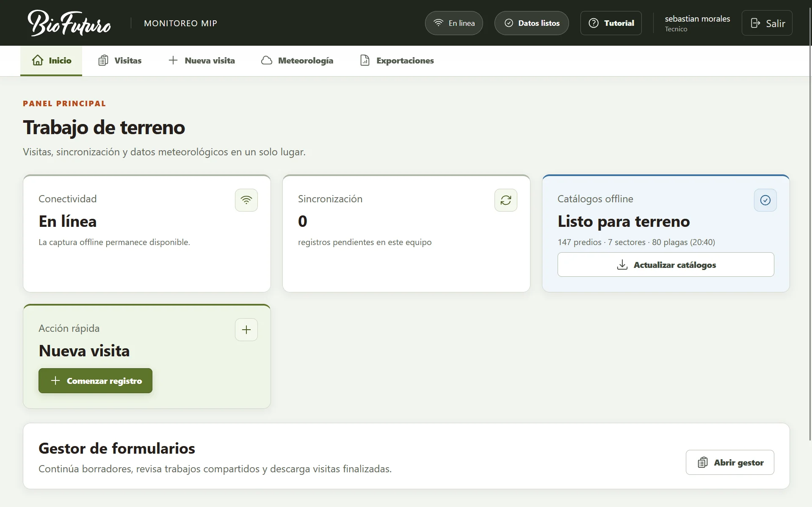Click the house icon on the Inicio tab

(x=38, y=61)
